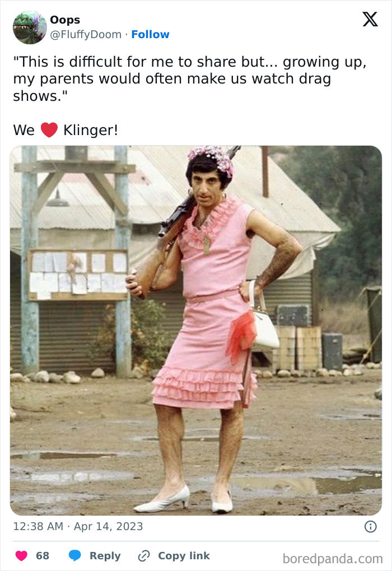The image size is (392, 571).
Task: Click the info icon beside the timestamp
Action: (x=371, y=527)
